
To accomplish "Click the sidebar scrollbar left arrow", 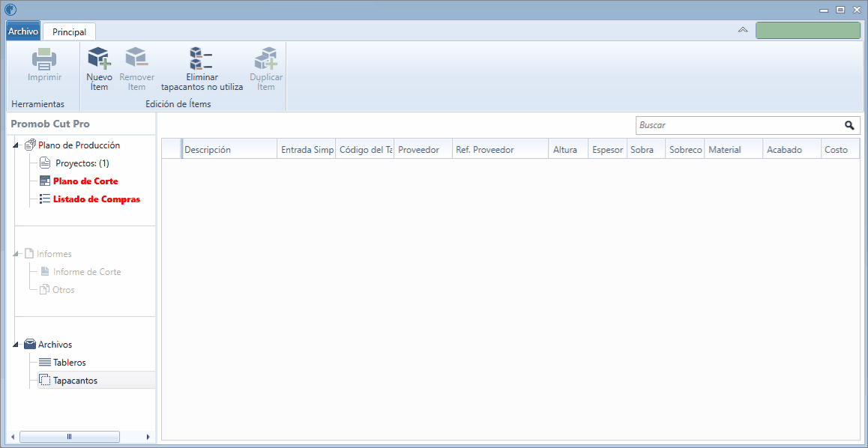I will point(13,437).
